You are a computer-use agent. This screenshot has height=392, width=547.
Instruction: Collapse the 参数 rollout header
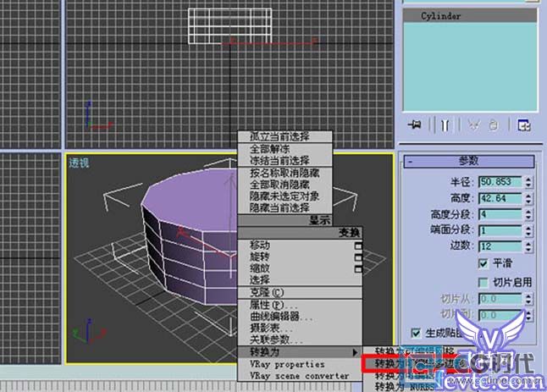(x=469, y=161)
